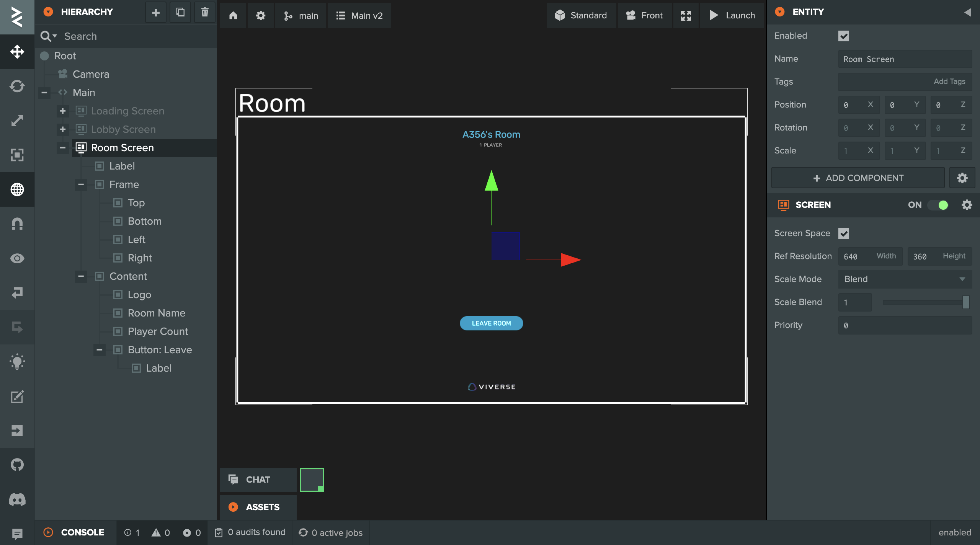The height and width of the screenshot is (545, 980).
Task: Select the Rotate gizmo tool
Action: (x=17, y=86)
